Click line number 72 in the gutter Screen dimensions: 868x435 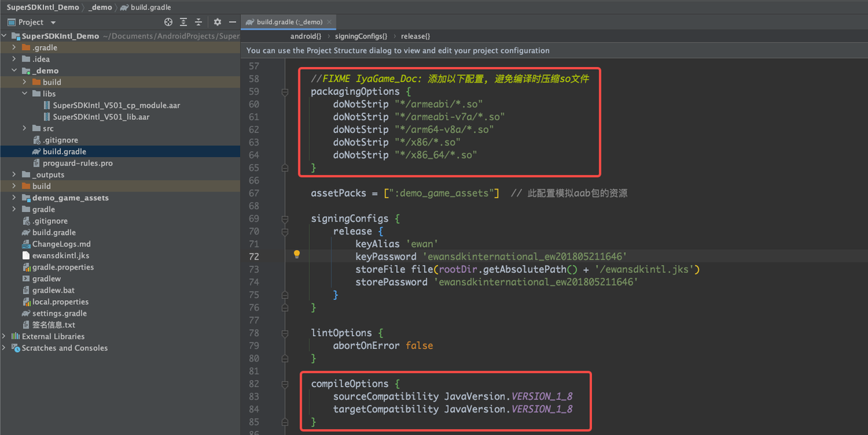(254, 257)
